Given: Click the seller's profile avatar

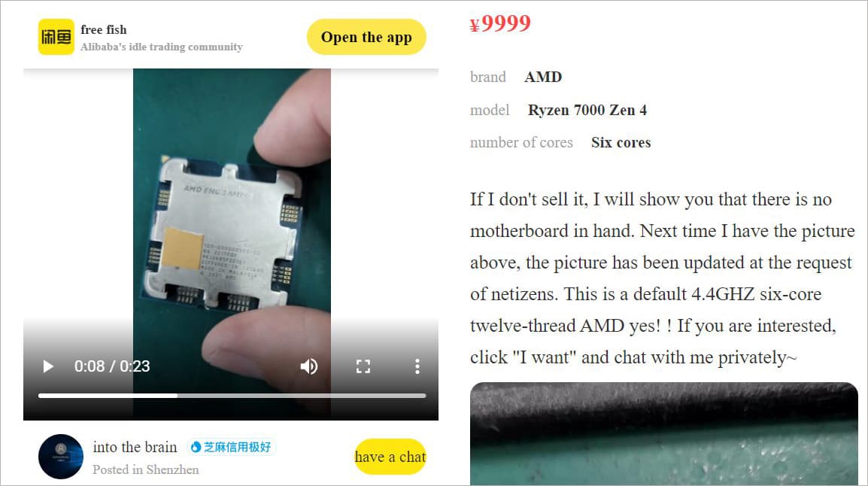Looking at the screenshot, I should click(x=61, y=457).
